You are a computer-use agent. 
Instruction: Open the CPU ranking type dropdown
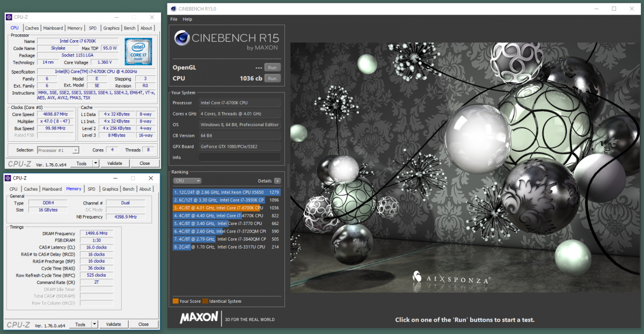pyautogui.click(x=187, y=181)
